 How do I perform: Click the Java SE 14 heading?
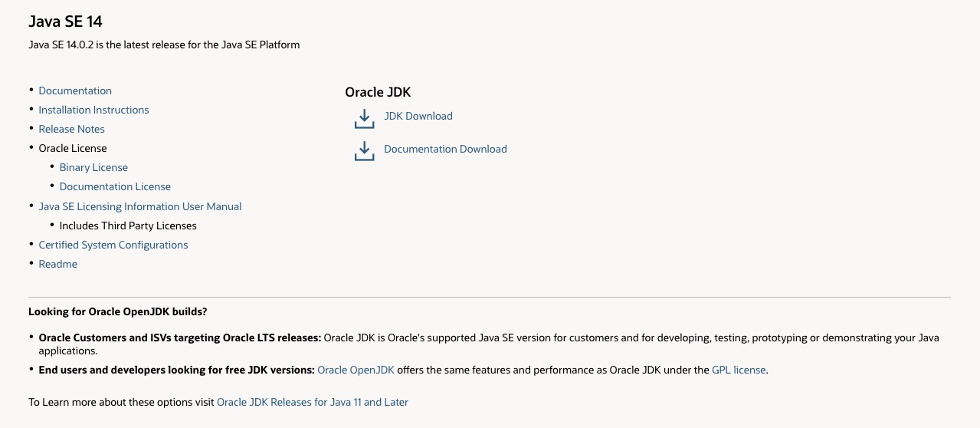click(x=65, y=21)
